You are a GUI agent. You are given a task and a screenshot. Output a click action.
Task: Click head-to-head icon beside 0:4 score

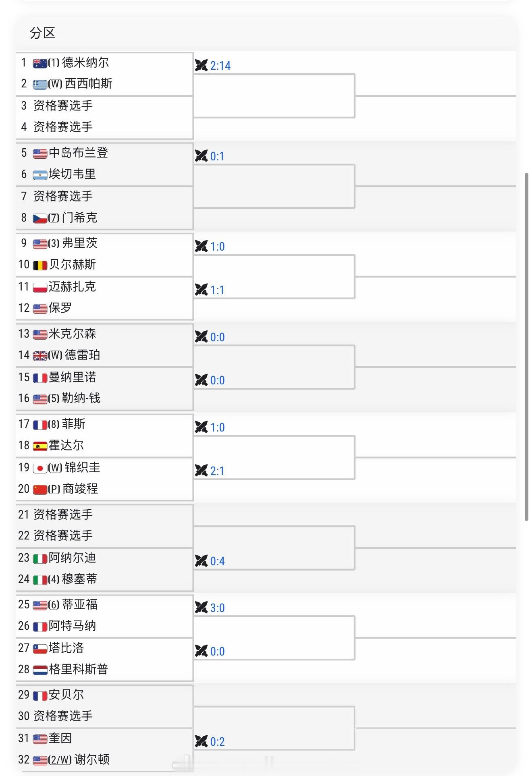pyautogui.click(x=201, y=561)
